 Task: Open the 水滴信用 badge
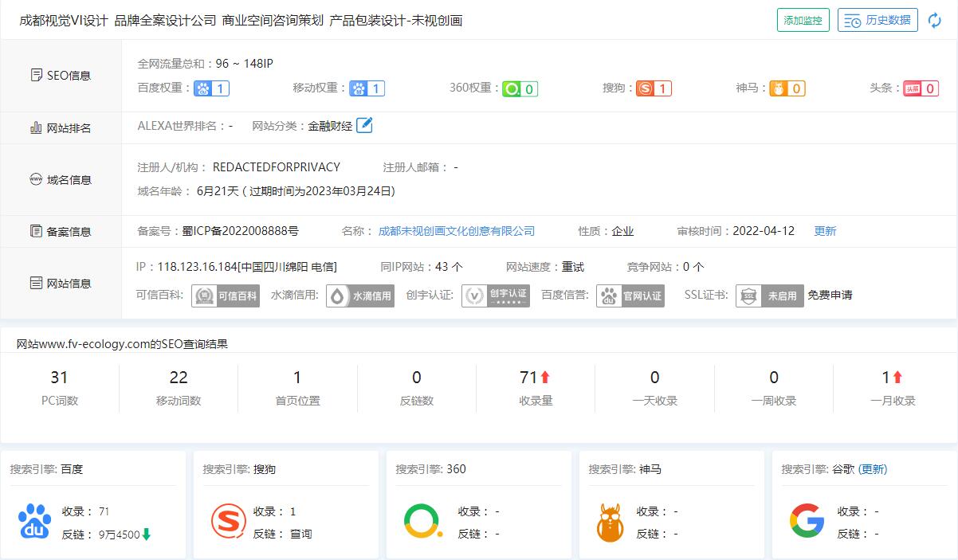(x=360, y=296)
